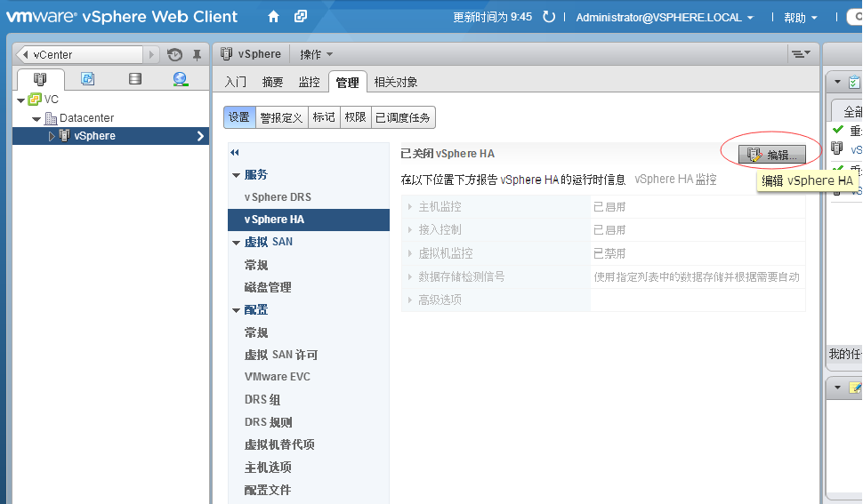The image size is (863, 504).
Task: Select the vSphere cluster row in the tree
Action: pos(110,136)
